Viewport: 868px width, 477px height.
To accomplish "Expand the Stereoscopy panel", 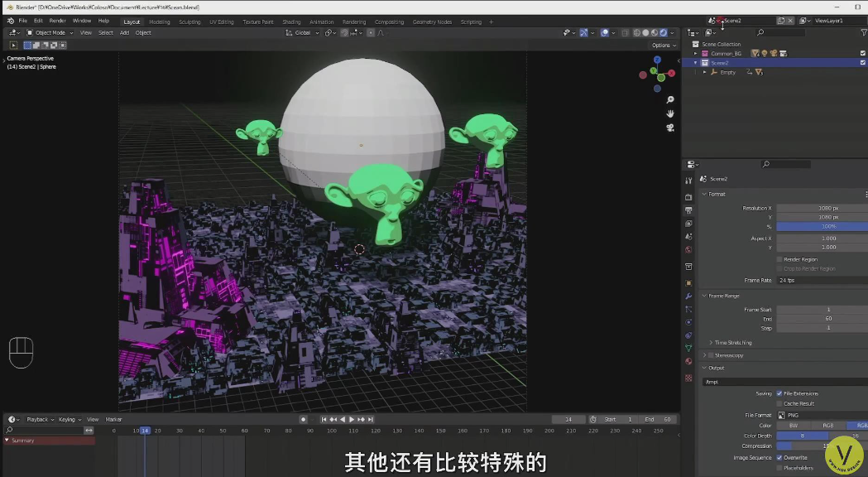I will [x=704, y=355].
